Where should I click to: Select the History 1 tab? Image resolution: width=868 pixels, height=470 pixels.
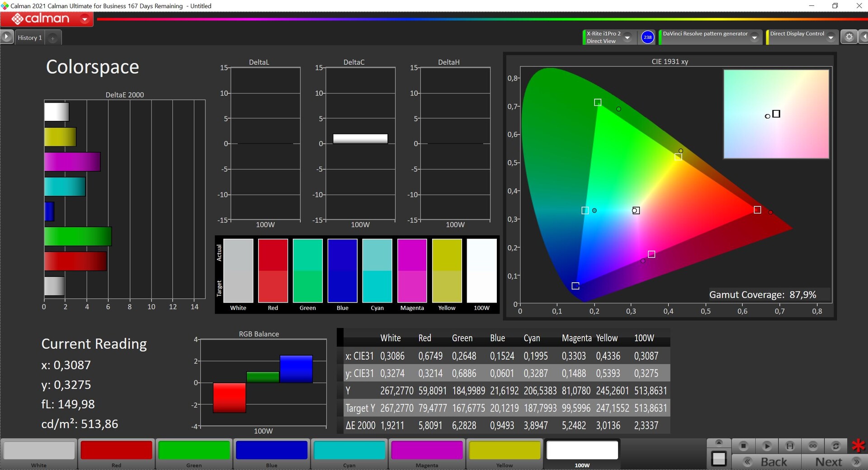tap(30, 38)
